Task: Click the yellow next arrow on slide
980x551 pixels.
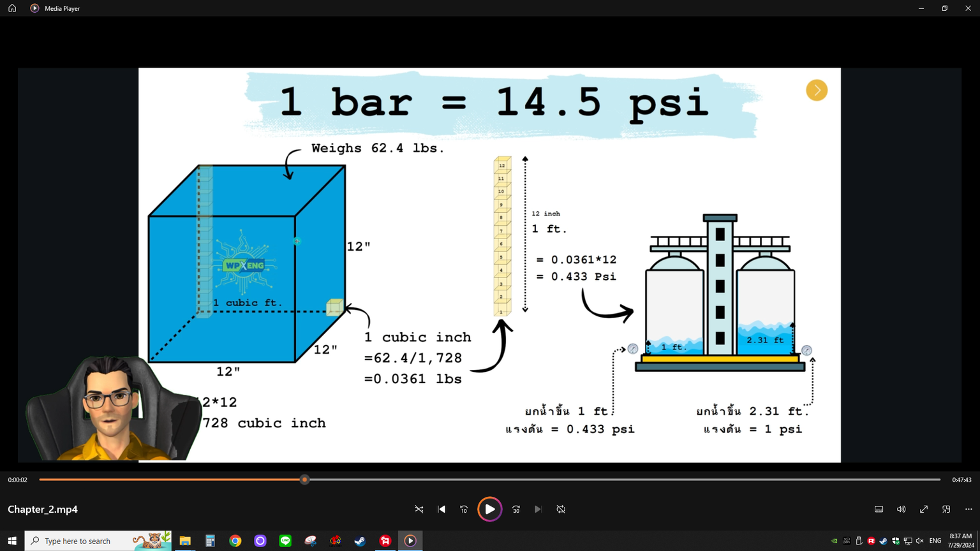Action: tap(817, 91)
